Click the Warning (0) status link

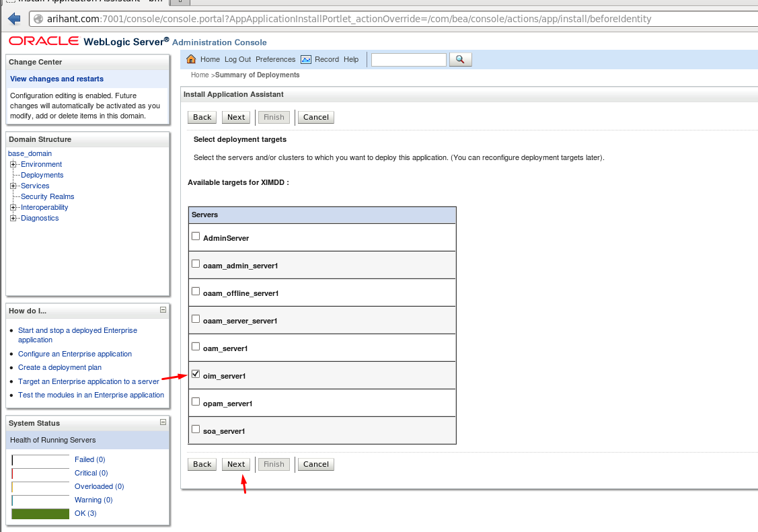[x=93, y=500]
